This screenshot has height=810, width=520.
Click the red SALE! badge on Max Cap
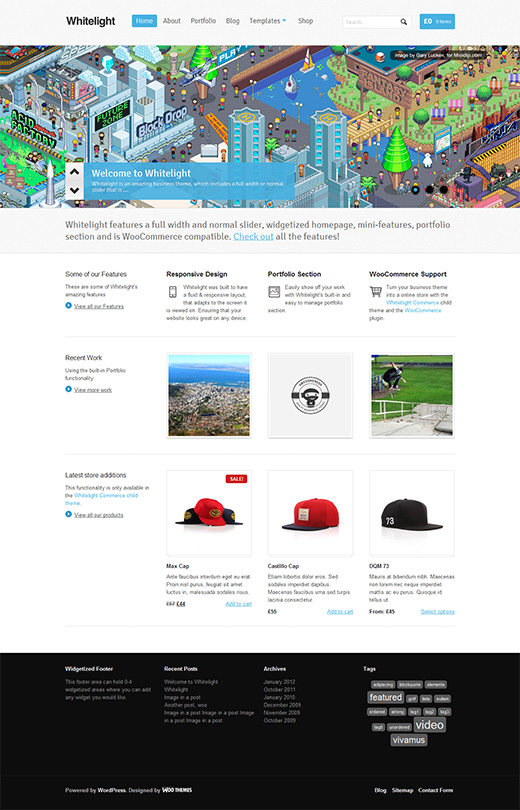(237, 479)
